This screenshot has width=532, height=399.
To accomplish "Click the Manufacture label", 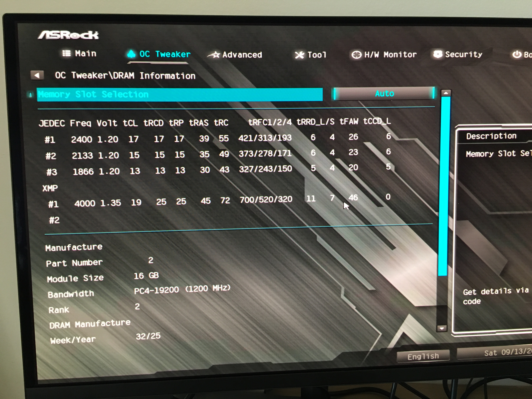I will point(74,247).
